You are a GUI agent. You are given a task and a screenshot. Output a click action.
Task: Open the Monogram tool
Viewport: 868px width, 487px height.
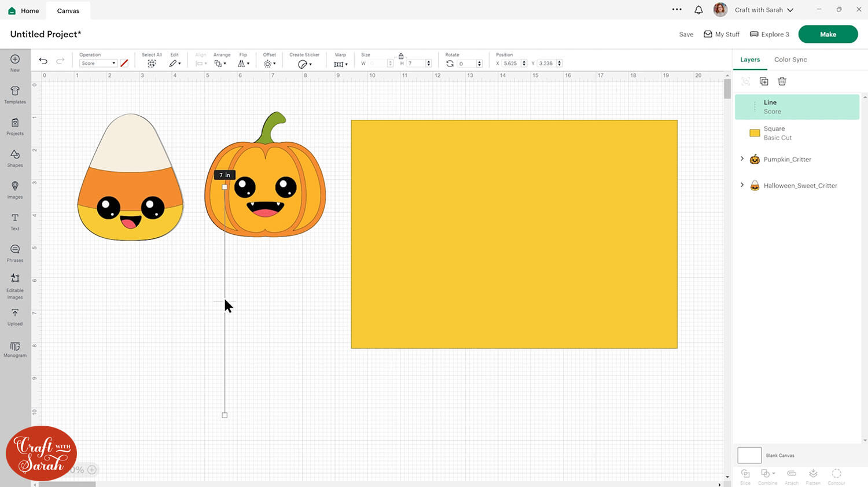(15, 349)
